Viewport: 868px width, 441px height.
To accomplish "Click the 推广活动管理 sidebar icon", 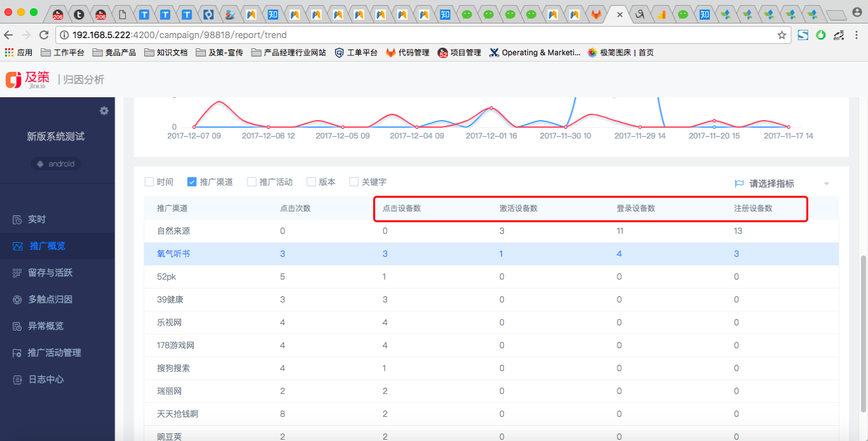I will 17,353.
